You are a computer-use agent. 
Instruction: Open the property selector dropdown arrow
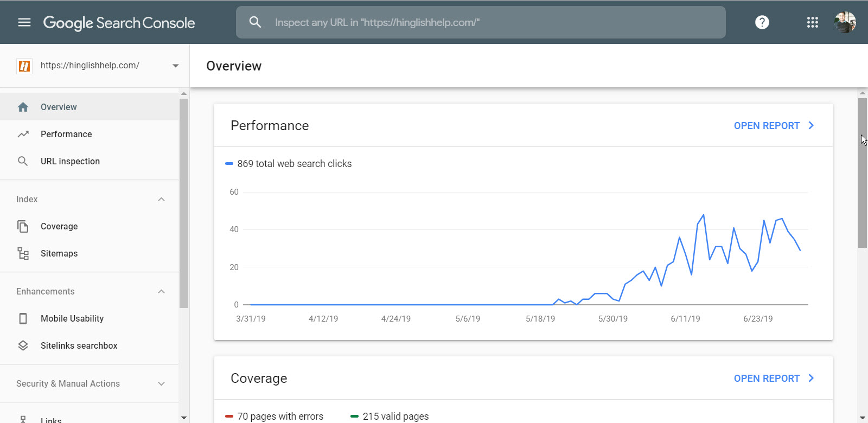pos(175,66)
